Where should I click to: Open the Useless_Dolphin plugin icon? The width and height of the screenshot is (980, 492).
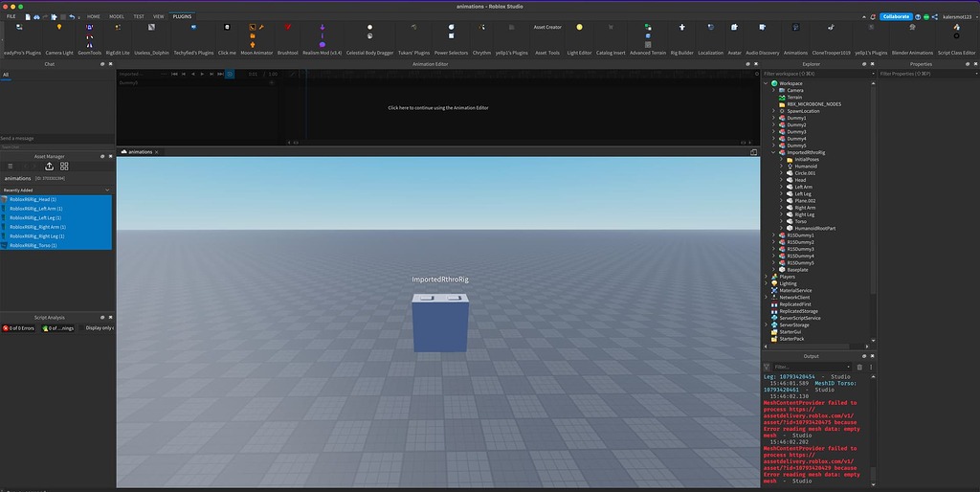151,27
